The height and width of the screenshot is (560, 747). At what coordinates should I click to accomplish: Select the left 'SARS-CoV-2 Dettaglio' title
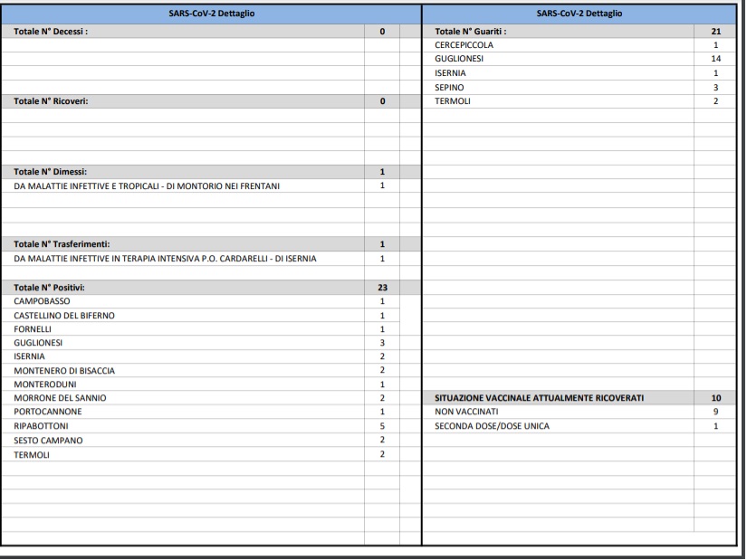[x=212, y=14]
